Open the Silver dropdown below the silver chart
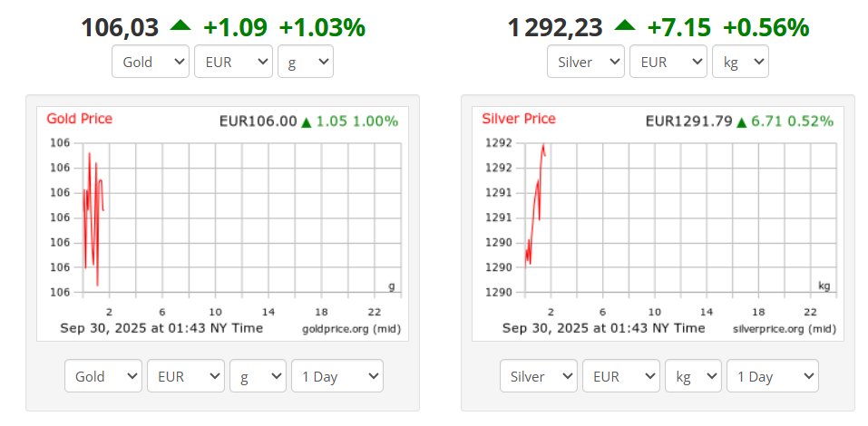The height and width of the screenshot is (426, 868). coord(539,376)
